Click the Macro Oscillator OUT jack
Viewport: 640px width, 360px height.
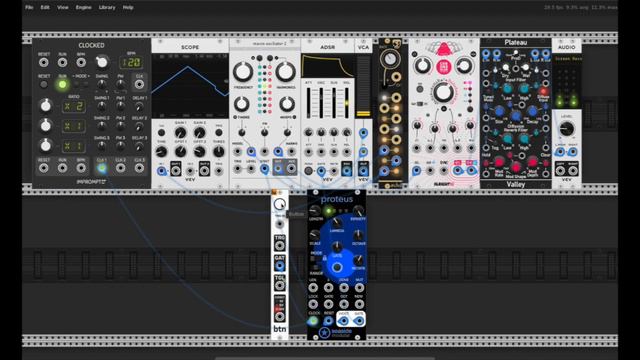pyautogui.click(x=278, y=169)
